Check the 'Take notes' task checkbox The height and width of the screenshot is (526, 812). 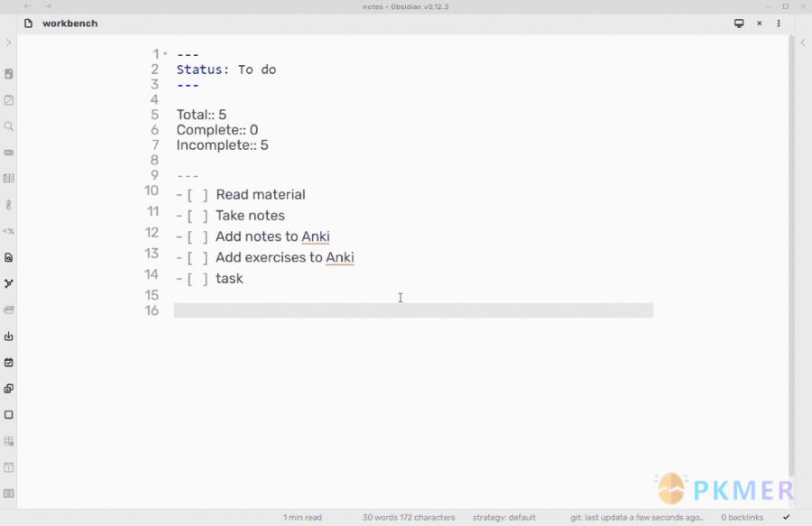198,216
